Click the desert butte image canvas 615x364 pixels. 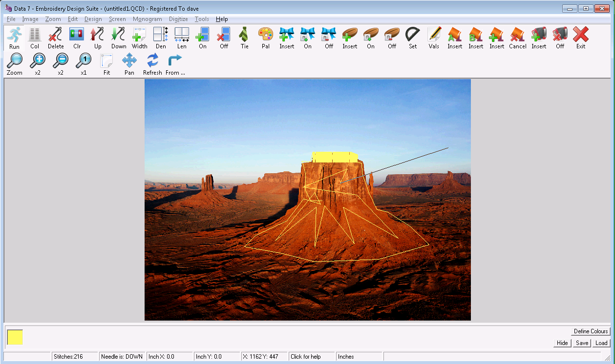[x=308, y=200]
